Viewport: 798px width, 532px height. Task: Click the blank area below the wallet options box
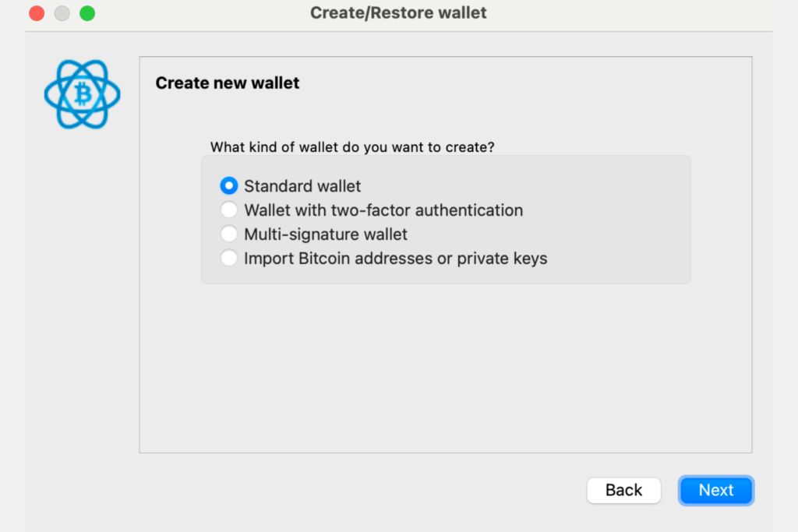(444, 366)
